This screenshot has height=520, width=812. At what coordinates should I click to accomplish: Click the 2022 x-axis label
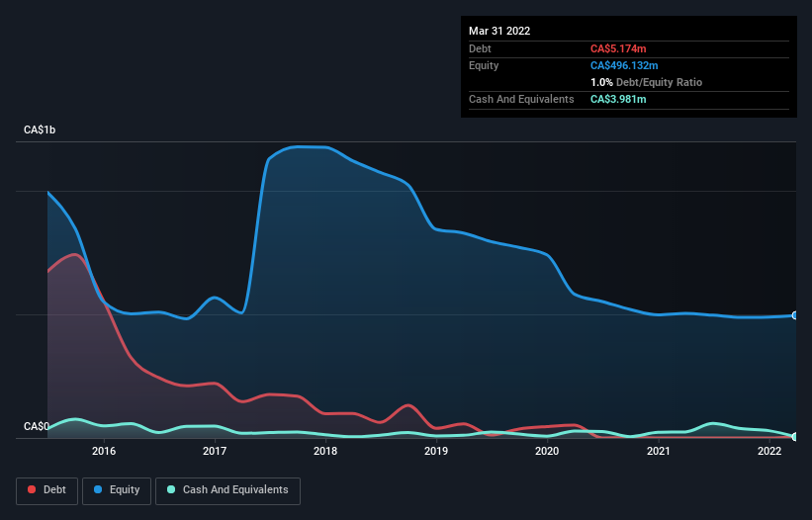769,451
